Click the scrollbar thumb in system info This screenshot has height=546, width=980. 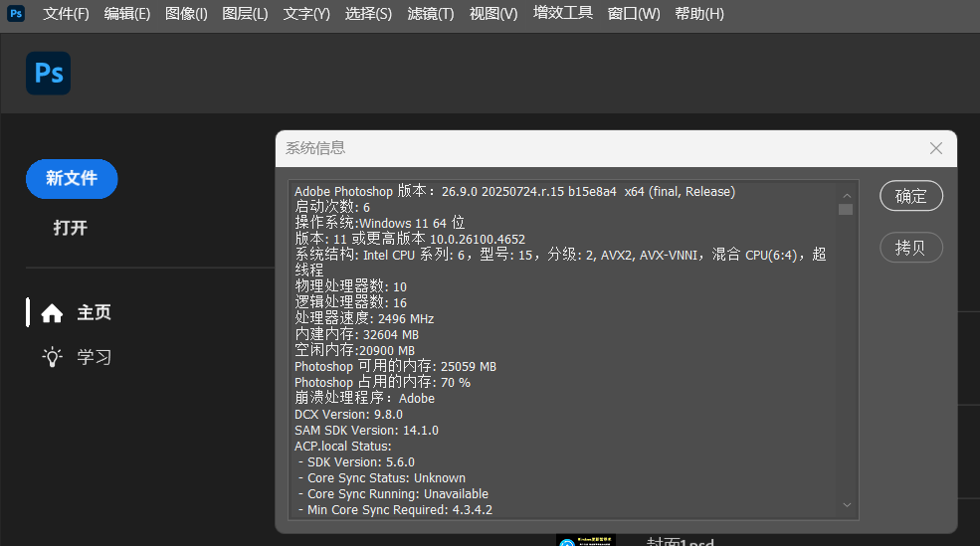point(846,209)
